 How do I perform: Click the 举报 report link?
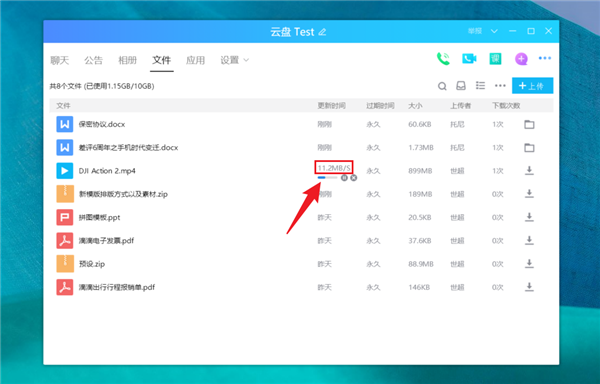[x=475, y=31]
